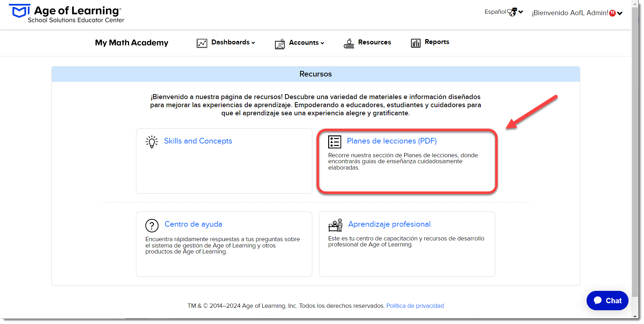This screenshot has height=324, width=644.
Task: Click the My Math Academy title
Action: [131, 43]
